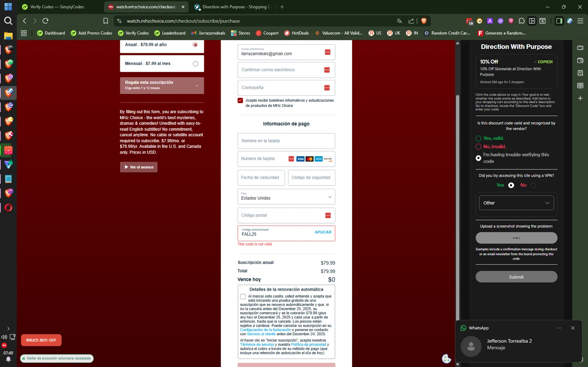Open the bookmarks apps grid icon
This screenshot has height=367, width=588.
24,33
